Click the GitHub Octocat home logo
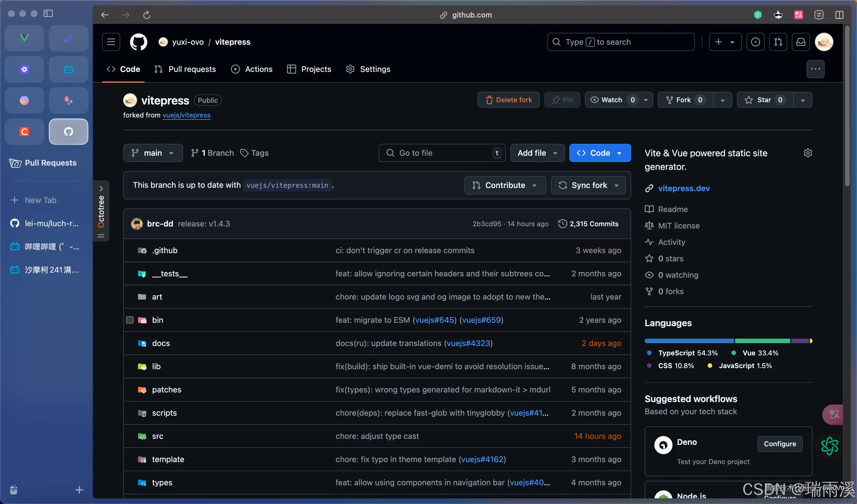Screen dimensions: 857x504 pos(138,42)
